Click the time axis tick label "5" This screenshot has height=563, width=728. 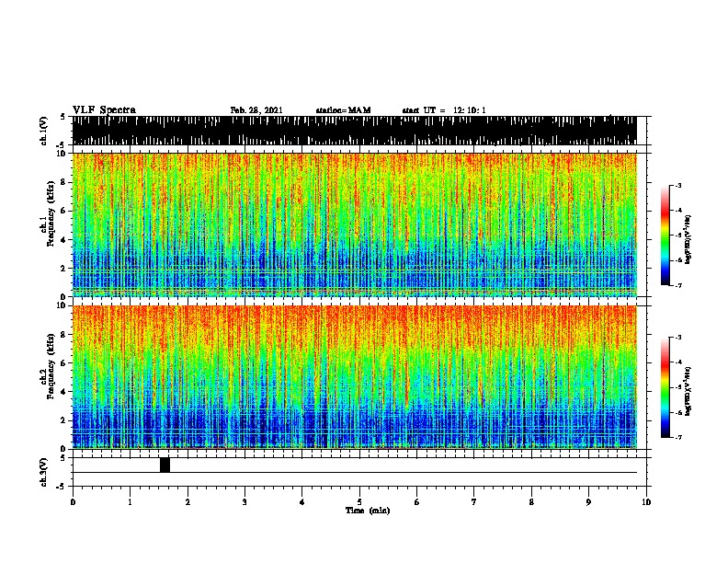click(x=359, y=502)
